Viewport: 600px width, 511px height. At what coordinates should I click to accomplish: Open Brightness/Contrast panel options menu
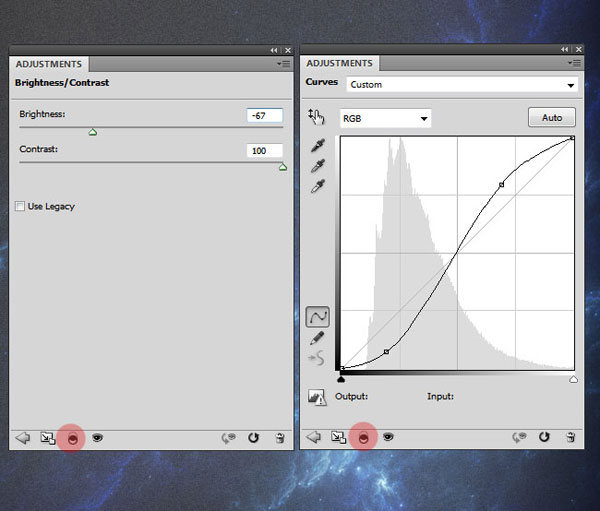point(284,64)
